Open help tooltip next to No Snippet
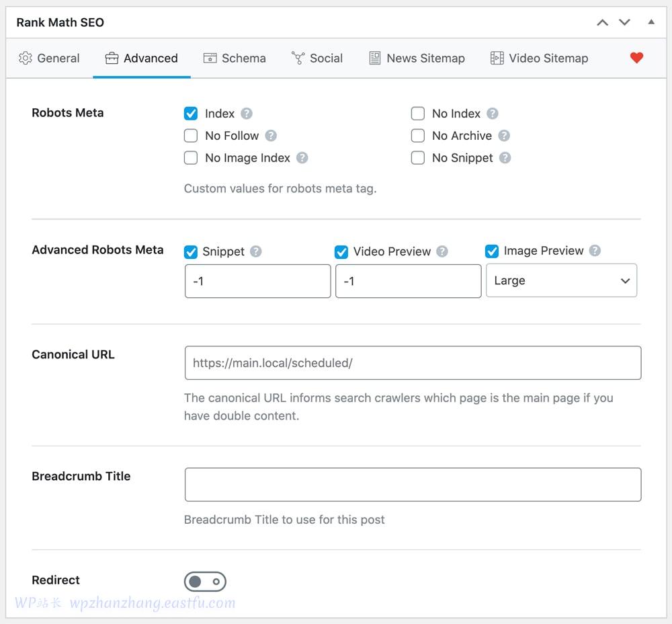 click(x=505, y=158)
